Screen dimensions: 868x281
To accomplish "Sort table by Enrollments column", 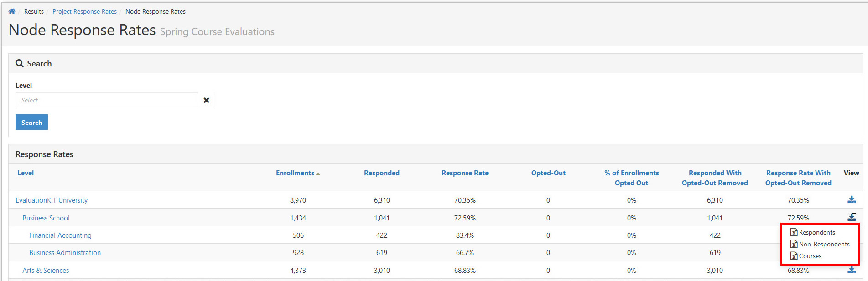I will click(295, 173).
